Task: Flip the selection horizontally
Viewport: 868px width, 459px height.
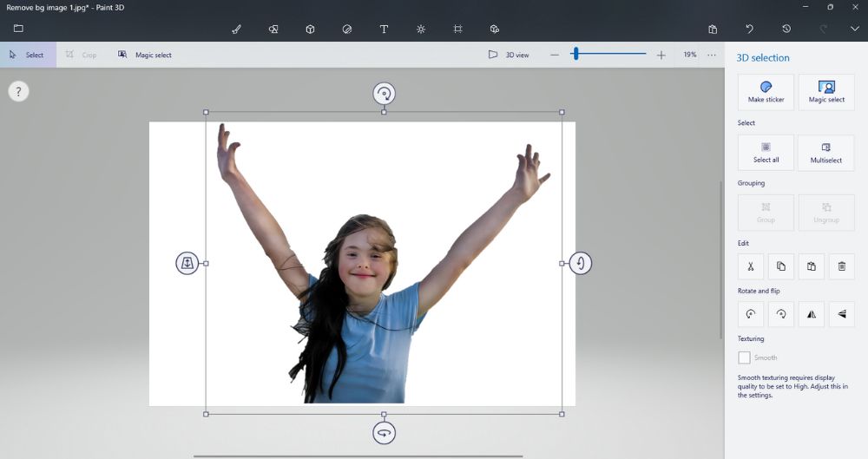Action: (812, 314)
